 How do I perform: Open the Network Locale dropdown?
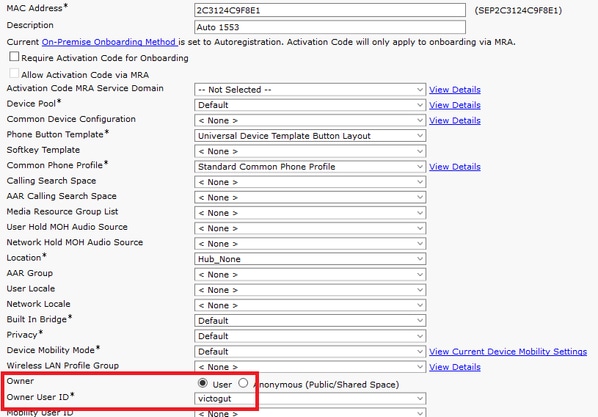pos(310,305)
